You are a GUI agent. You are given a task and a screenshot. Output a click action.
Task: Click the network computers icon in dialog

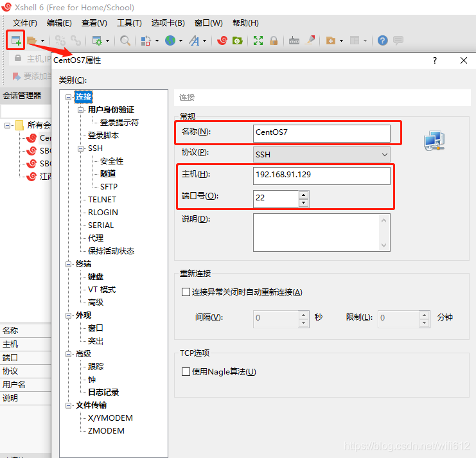point(434,141)
